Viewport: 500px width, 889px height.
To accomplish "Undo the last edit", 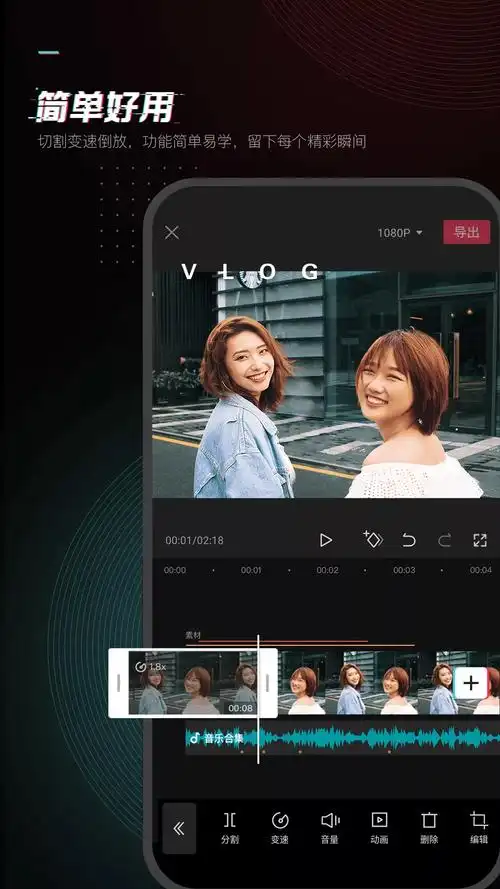I will [409, 540].
